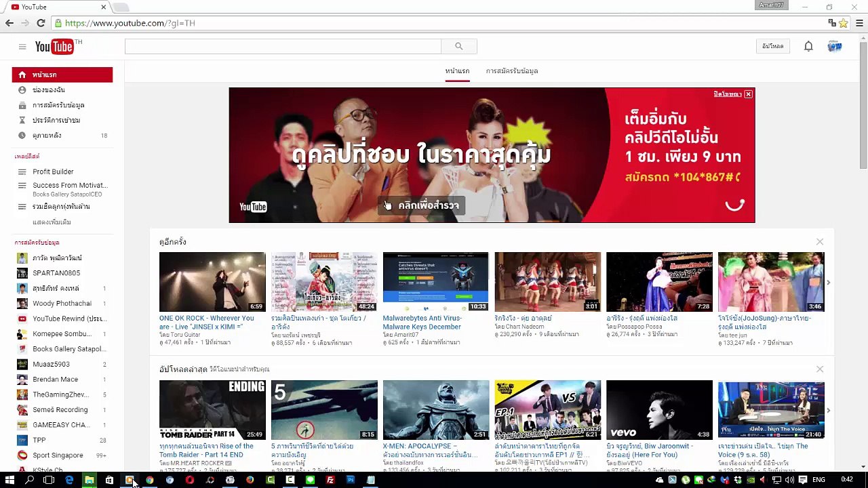The width and height of the screenshot is (868, 488).
Task: Close the banner advertisement with X
Action: [748, 94]
